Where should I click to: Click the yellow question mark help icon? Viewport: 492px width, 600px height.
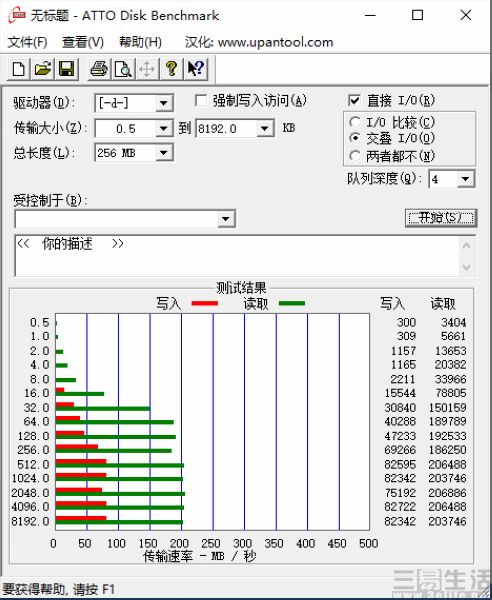pos(171,69)
